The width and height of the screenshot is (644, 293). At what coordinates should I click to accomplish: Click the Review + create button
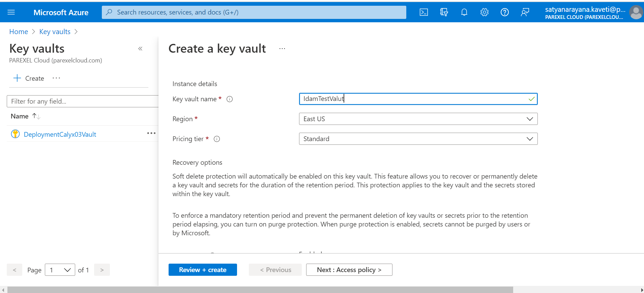click(203, 270)
